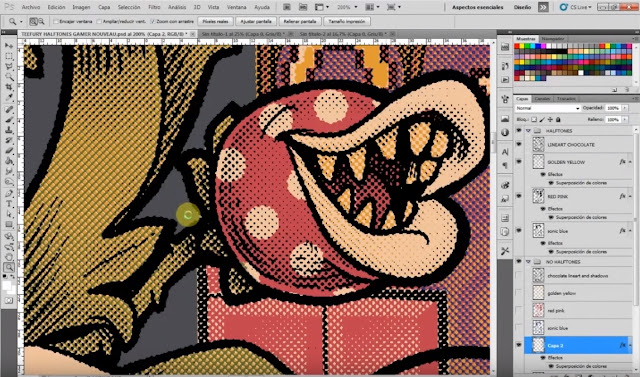This screenshot has height=377, width=640.
Task: Click the lock transparent pixels icon
Action: tap(534, 120)
